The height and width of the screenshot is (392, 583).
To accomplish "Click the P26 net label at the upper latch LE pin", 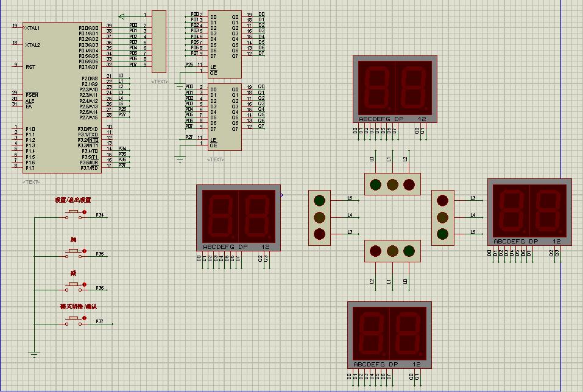I will click(x=189, y=65).
